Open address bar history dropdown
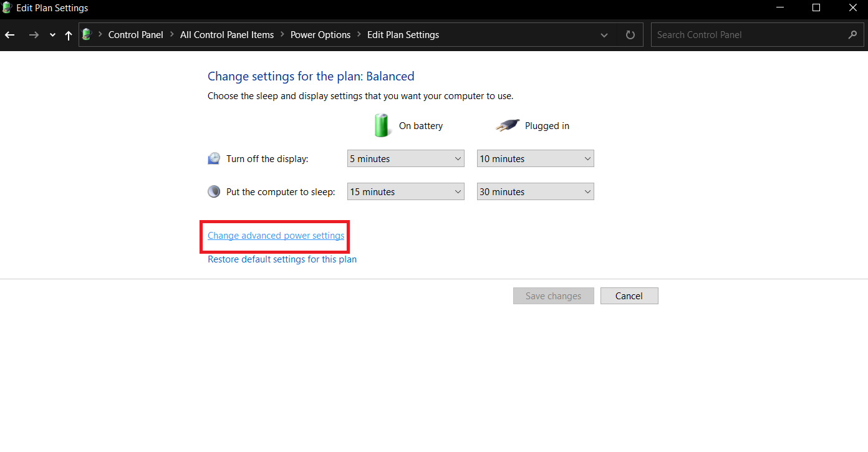Image resolution: width=868 pixels, height=452 pixels. (604, 36)
